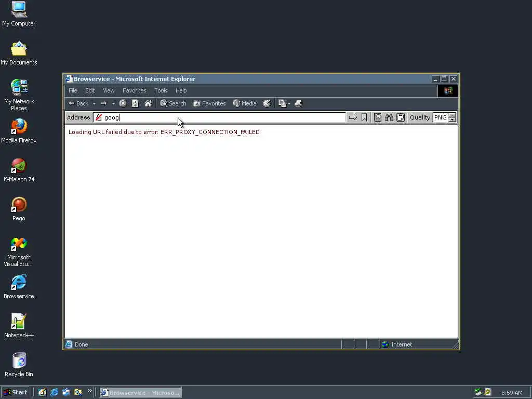
Task: Click the bookmark ribbon icon
Action: (364, 117)
